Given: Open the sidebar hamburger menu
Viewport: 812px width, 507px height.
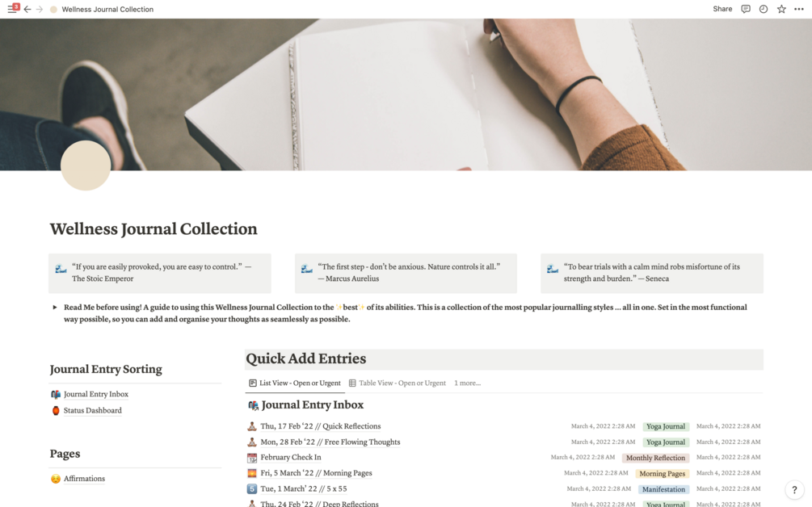Looking at the screenshot, I should point(12,9).
